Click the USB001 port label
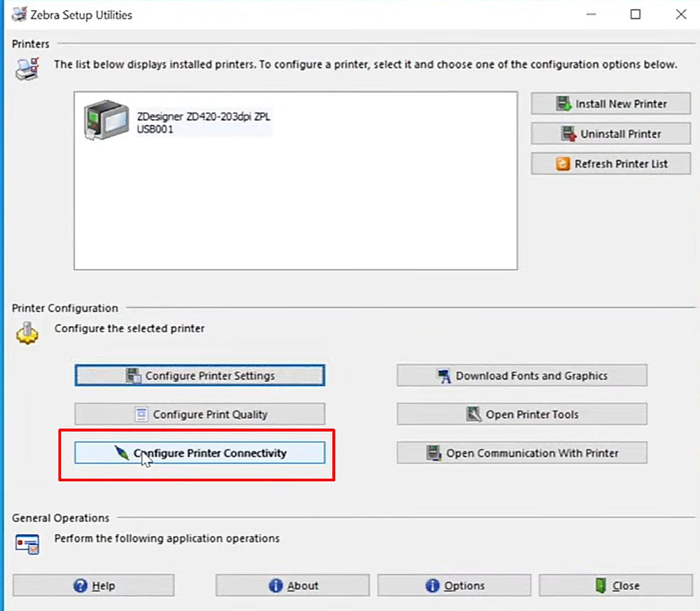The width and height of the screenshot is (700, 611). tap(155, 129)
